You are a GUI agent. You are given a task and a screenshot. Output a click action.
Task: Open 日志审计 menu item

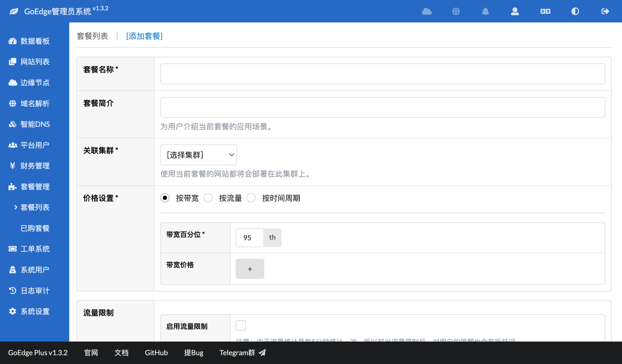coord(35,291)
